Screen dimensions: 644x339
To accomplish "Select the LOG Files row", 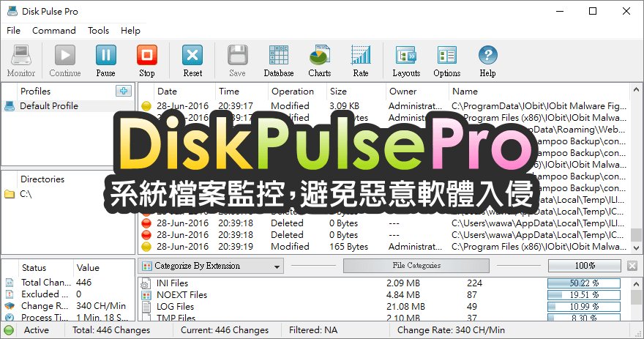I will (383, 307).
